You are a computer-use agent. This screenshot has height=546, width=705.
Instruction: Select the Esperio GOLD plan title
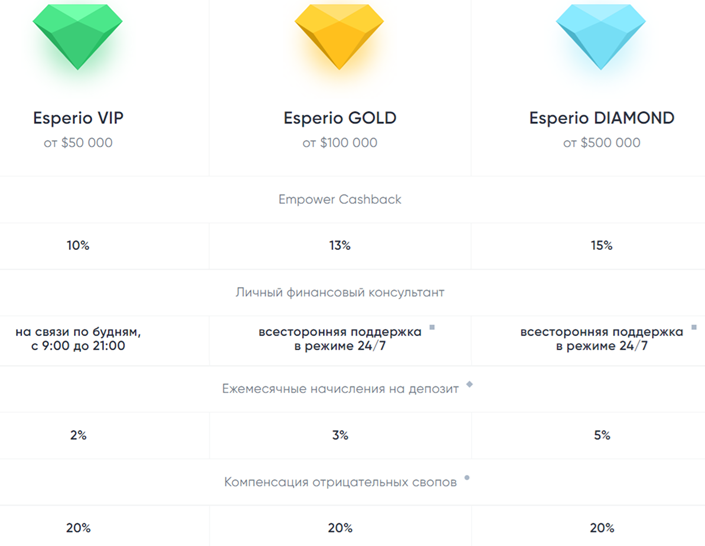[x=339, y=118]
